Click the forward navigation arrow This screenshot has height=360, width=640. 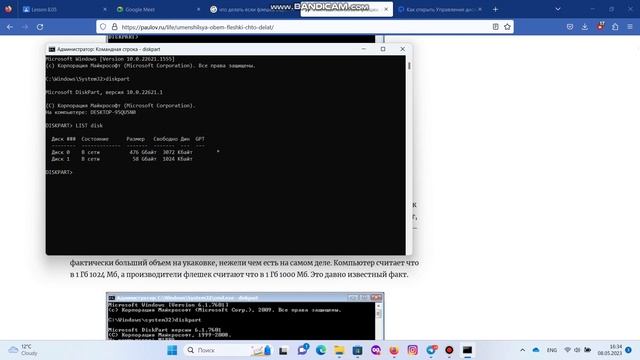tap(25, 27)
